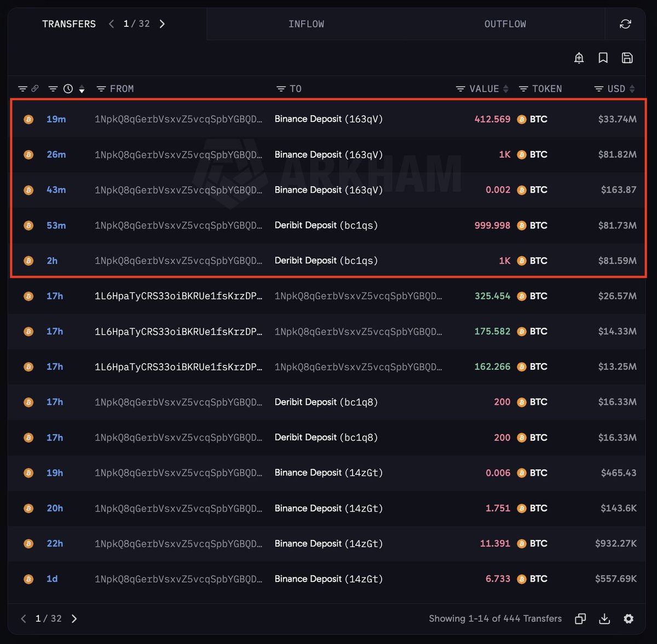Open the USD column filter
Image resolution: width=657 pixels, height=644 pixels.
point(599,89)
